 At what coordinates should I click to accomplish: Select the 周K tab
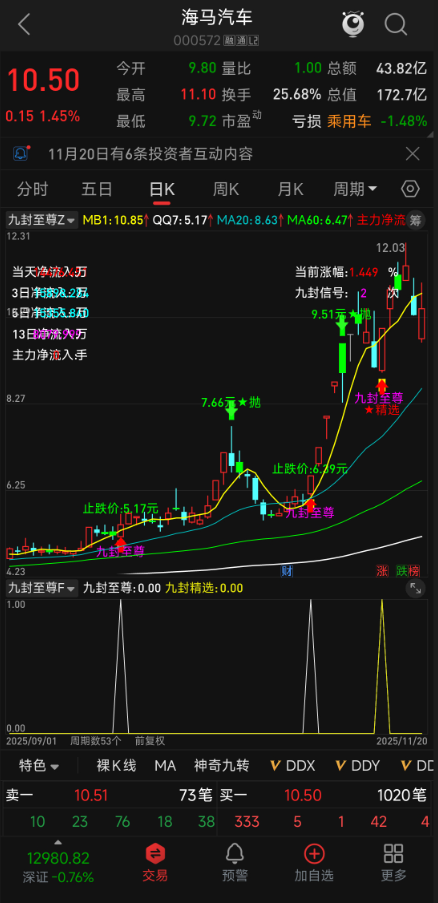(226, 189)
